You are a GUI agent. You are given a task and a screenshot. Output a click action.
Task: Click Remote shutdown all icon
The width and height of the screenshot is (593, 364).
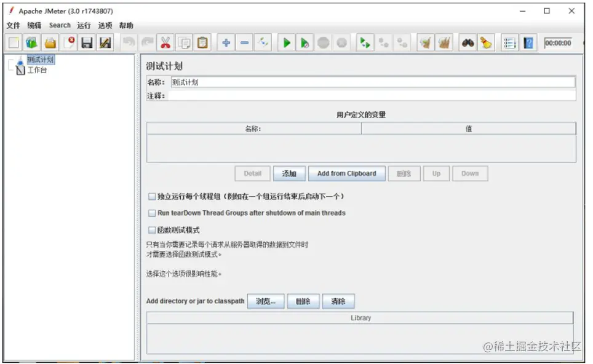pyautogui.click(x=402, y=42)
